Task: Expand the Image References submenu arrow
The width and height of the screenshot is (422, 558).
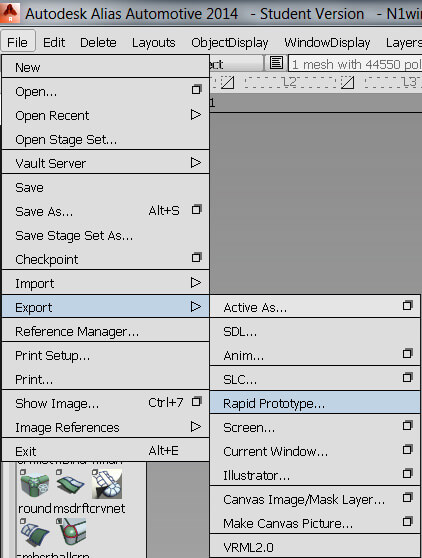Action: pos(196,426)
